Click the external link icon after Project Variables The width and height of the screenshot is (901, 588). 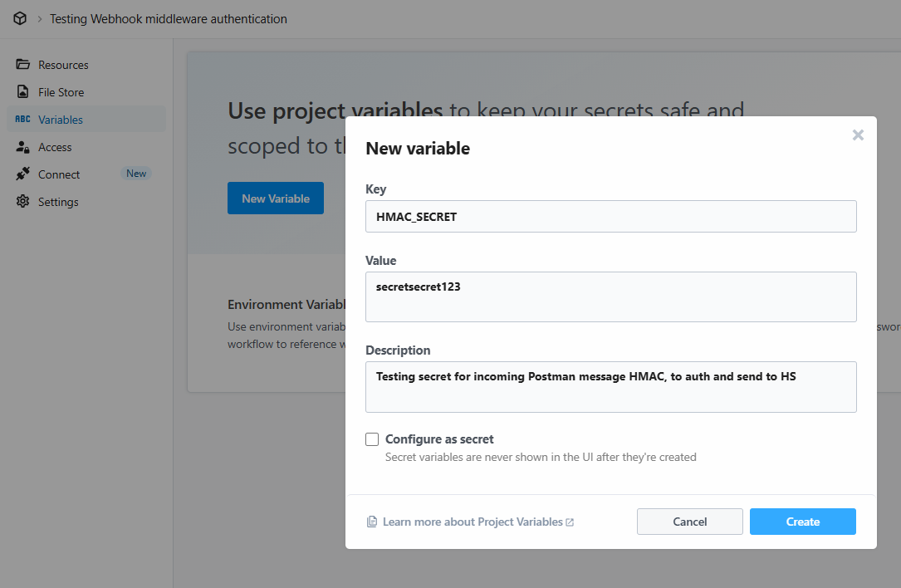point(570,522)
